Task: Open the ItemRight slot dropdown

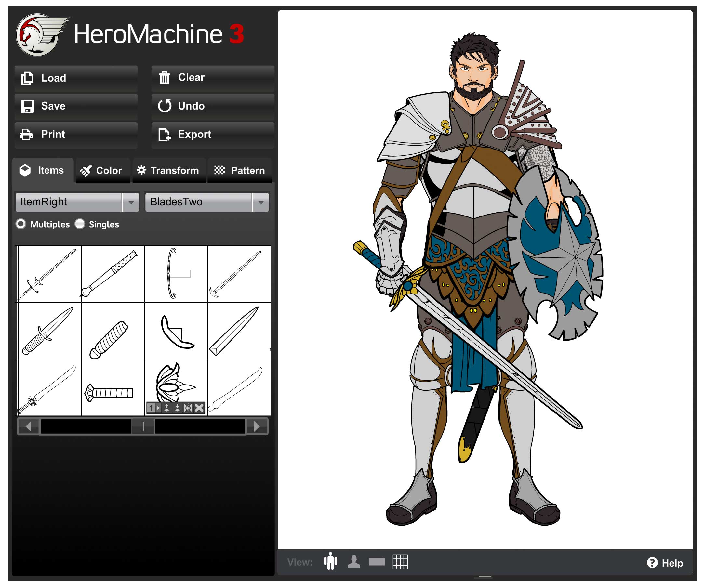Action: 131,203
